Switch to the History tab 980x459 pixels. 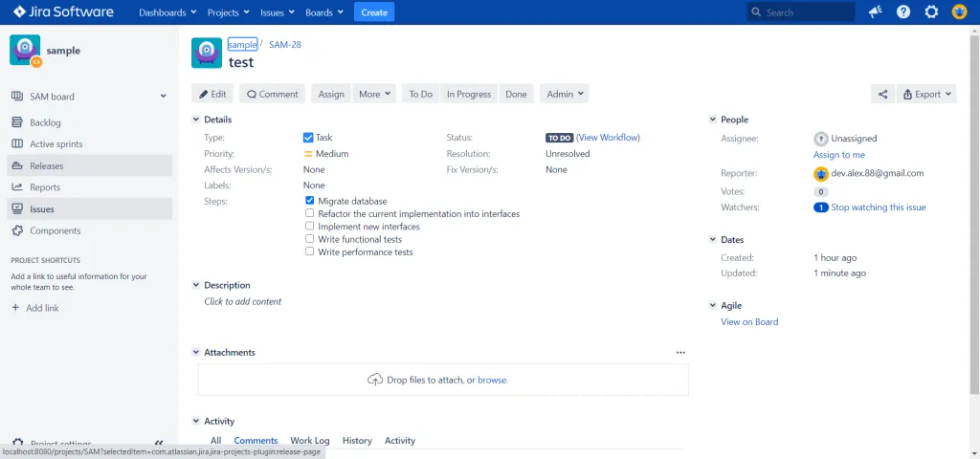pos(357,440)
